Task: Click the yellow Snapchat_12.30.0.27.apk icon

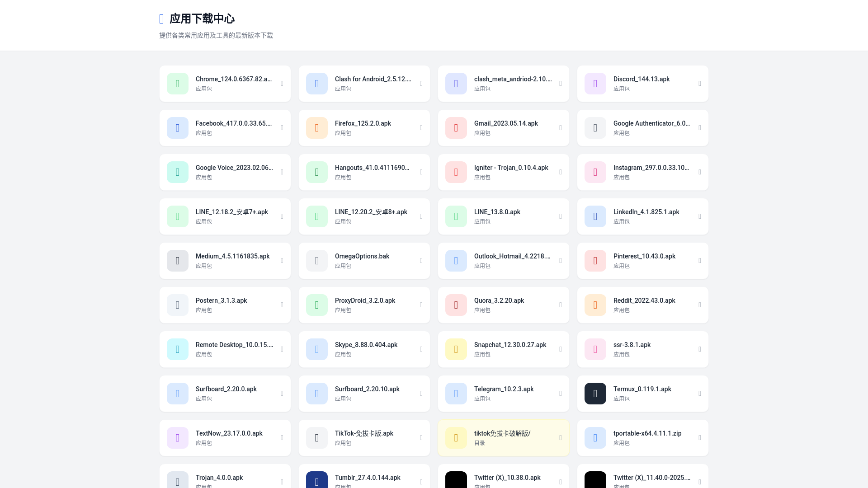Action: 456,349
